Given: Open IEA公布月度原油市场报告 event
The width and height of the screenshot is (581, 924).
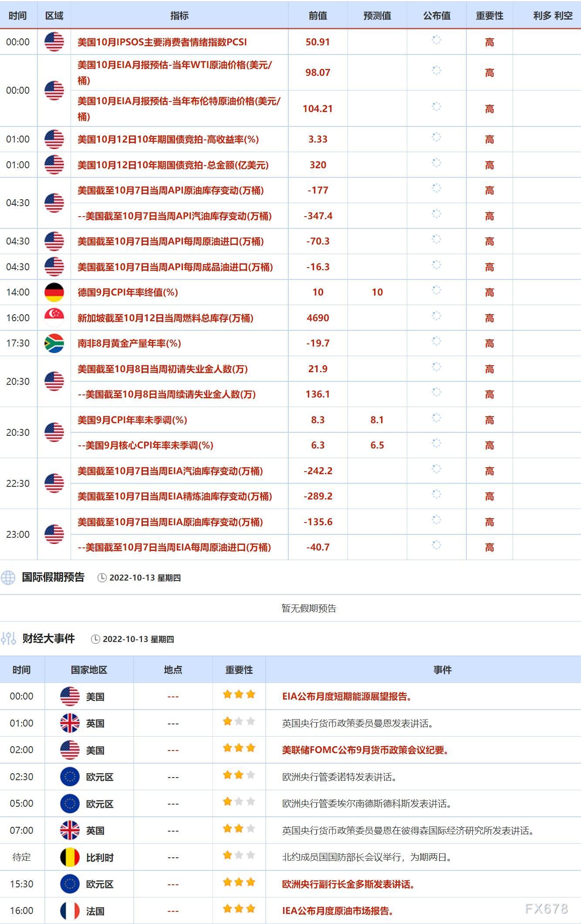Looking at the screenshot, I should 338,911.
